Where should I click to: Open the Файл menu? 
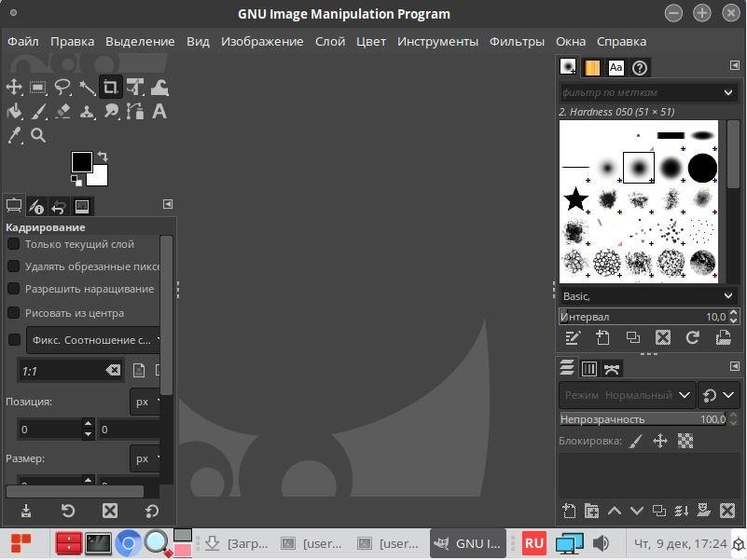(23, 41)
